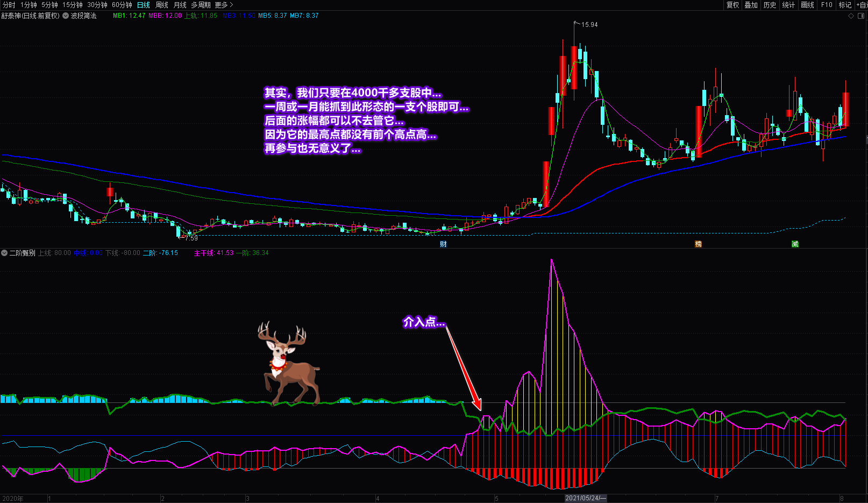The width and height of the screenshot is (868, 503).
Task: Click the 上轨: 11.85 value
Action: pyautogui.click(x=201, y=16)
